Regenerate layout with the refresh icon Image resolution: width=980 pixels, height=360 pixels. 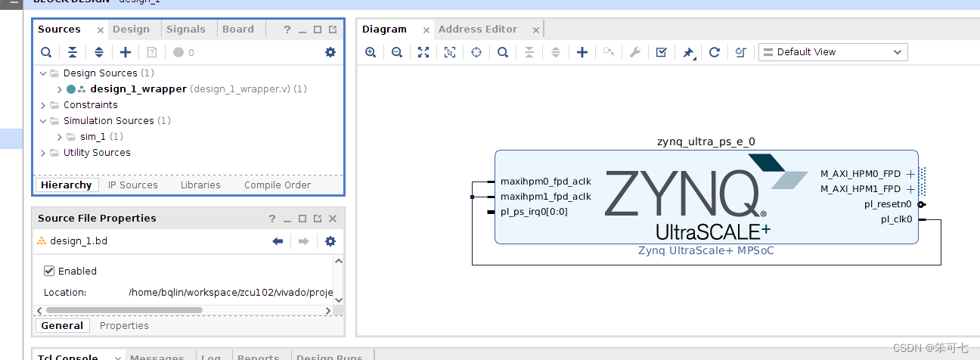click(715, 52)
